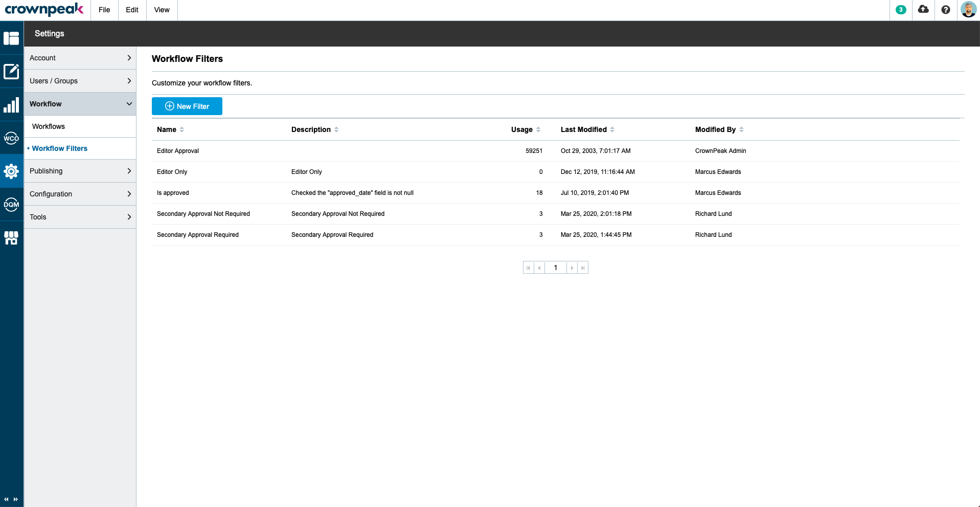
Task: Open the WCO sidebar icon
Action: 11,138
